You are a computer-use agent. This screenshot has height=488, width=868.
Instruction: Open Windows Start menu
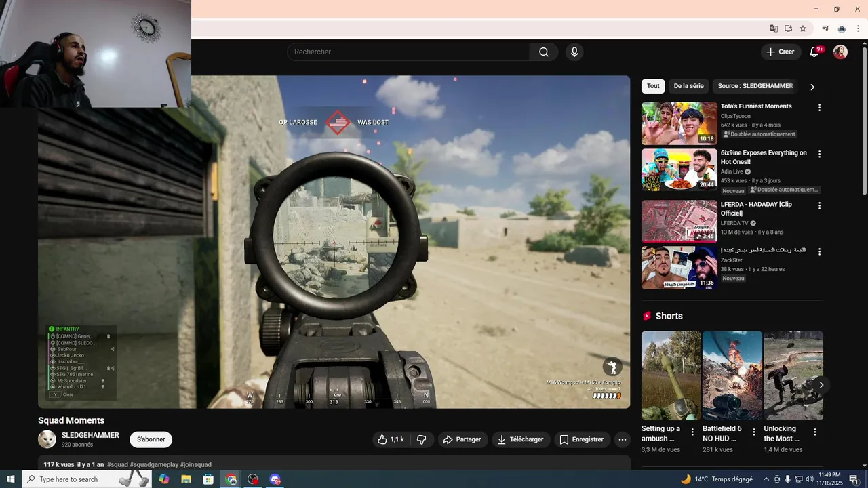pos(11,479)
